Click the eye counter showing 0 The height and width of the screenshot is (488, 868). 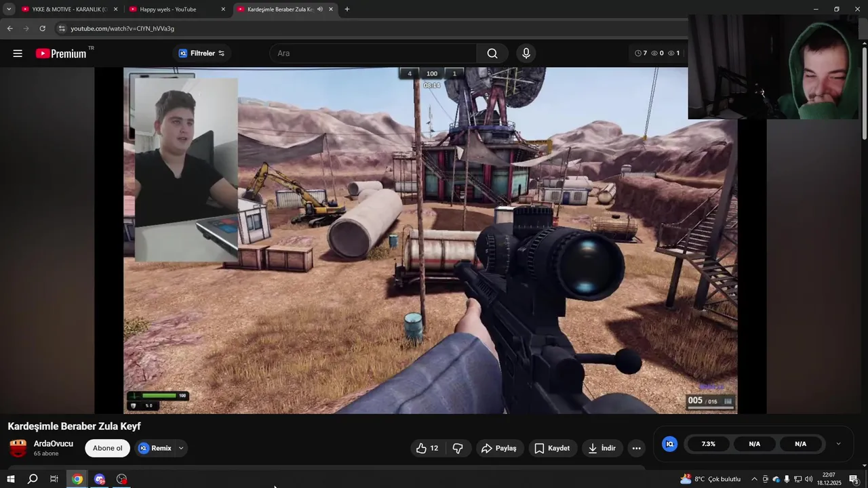click(x=657, y=53)
